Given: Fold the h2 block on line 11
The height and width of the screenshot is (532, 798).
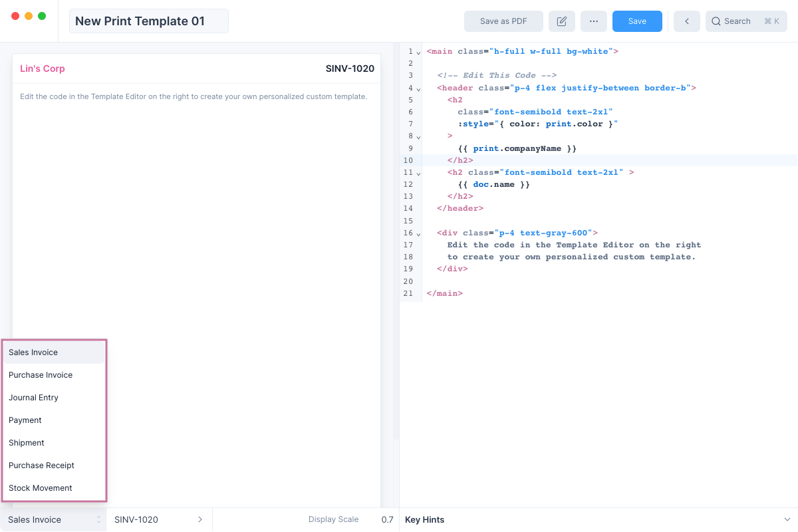Looking at the screenshot, I should coord(418,173).
